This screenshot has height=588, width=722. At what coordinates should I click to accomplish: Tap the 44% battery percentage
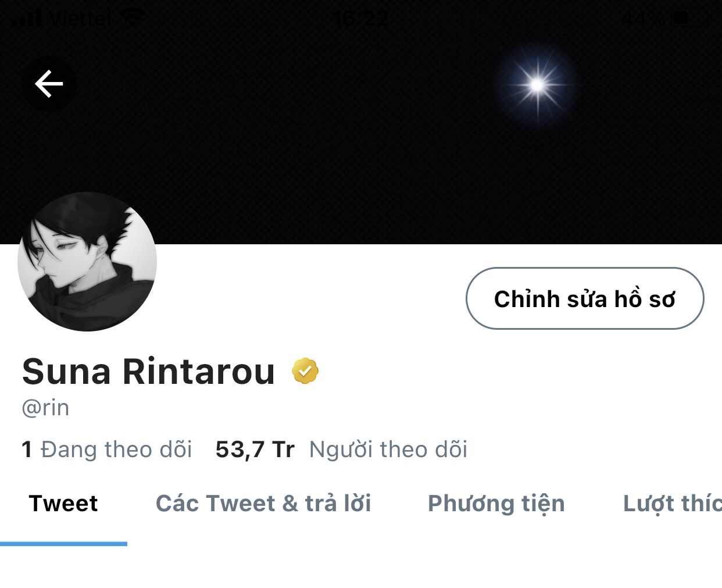tap(643, 19)
